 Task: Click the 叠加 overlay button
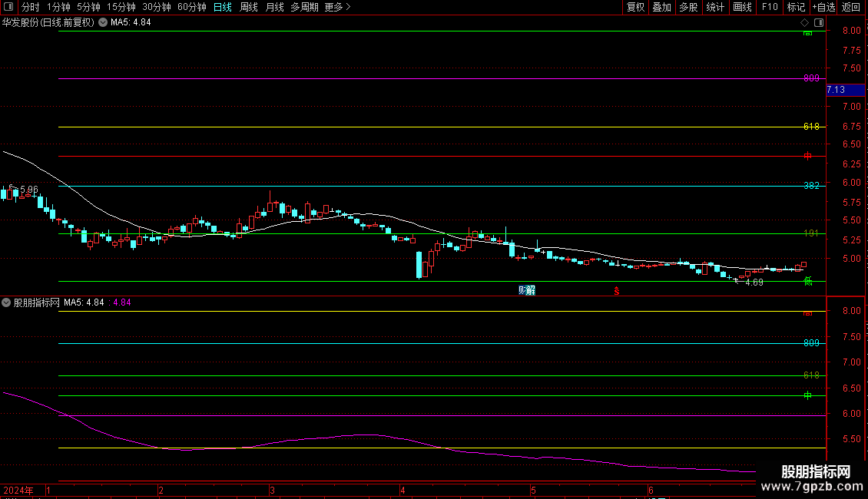(661, 7)
